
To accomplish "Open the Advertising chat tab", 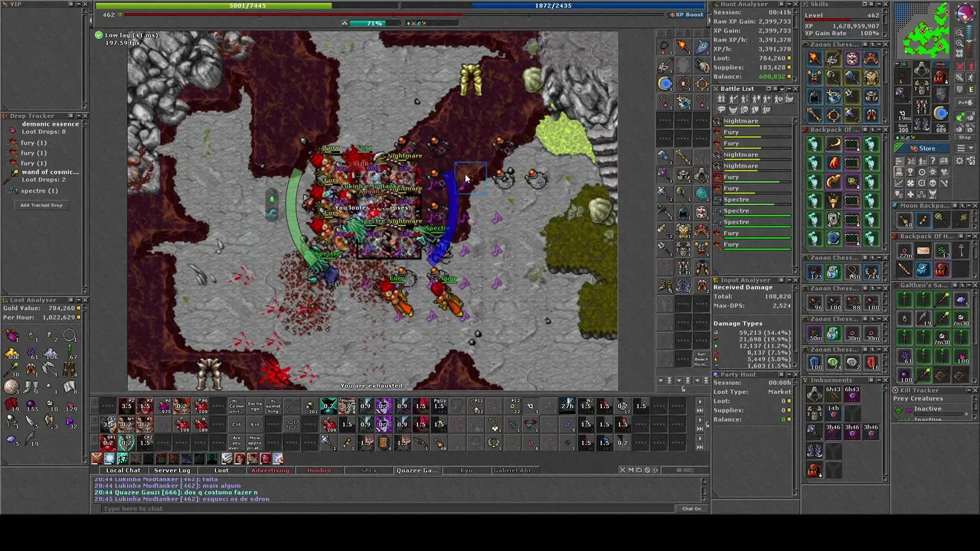I will click(269, 470).
